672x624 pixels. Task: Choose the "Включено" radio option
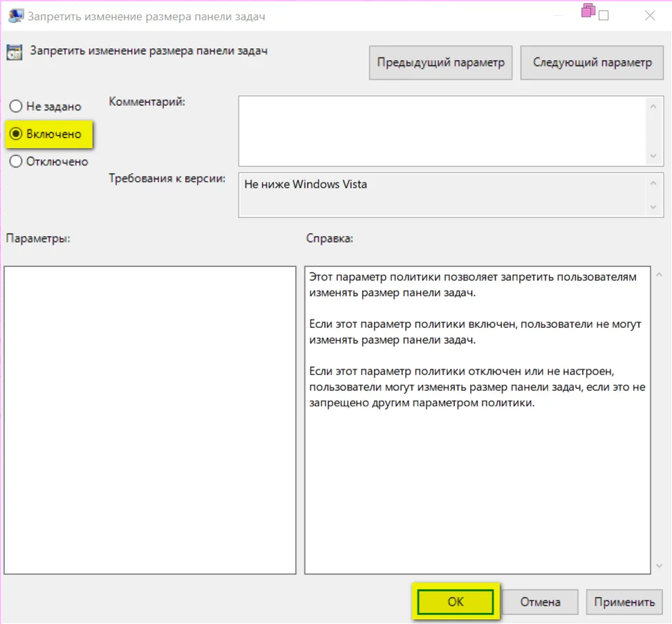coord(15,134)
